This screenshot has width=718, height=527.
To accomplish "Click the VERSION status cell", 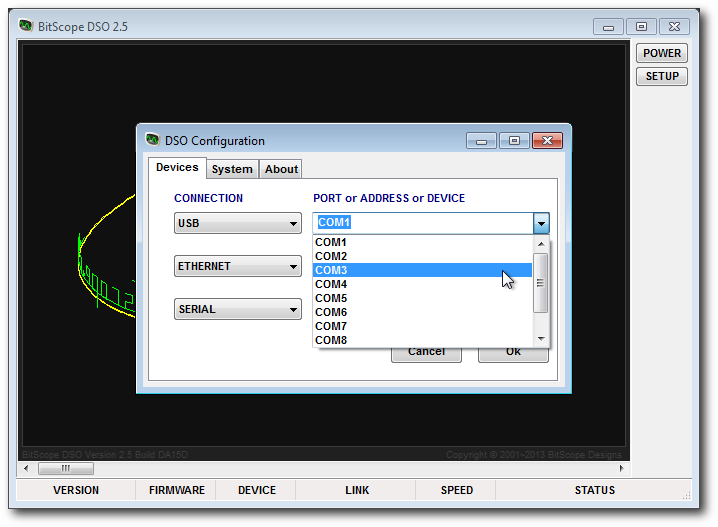I will pos(76,490).
